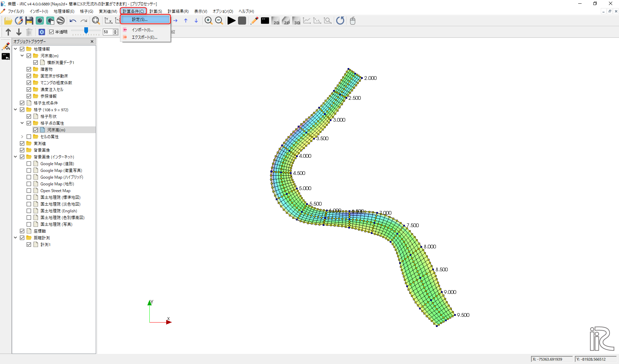Select the 格子形状 tree item
The width and height of the screenshot is (619, 364).
(x=49, y=116)
